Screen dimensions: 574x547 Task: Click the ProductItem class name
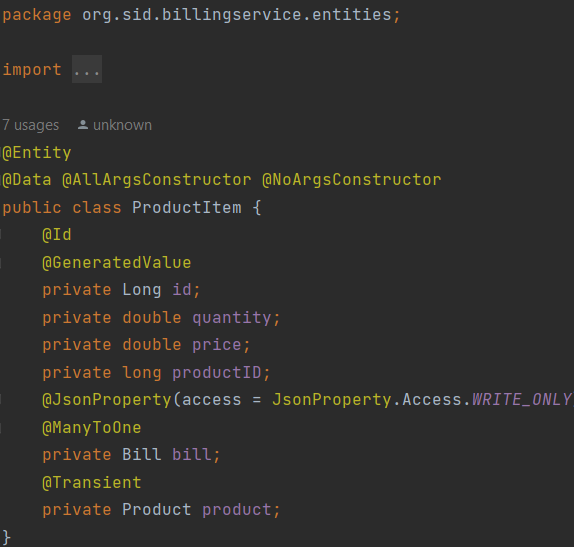click(187, 208)
